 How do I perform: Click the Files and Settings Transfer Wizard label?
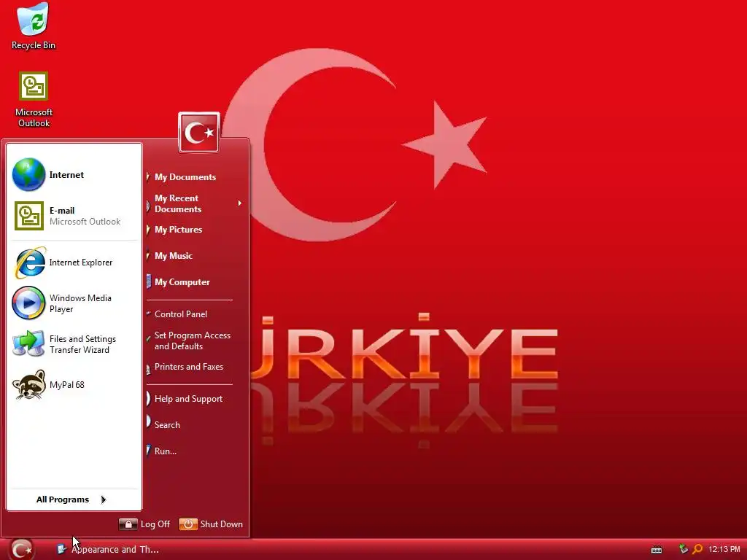coord(83,344)
